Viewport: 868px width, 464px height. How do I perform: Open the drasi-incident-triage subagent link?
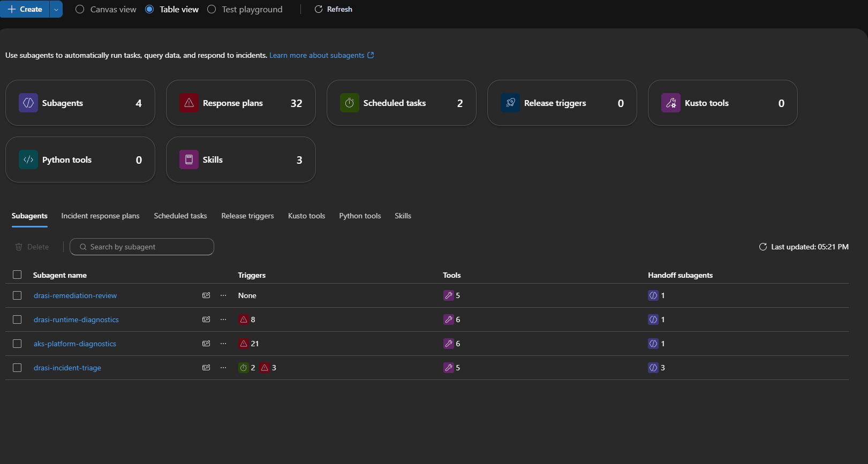67,368
